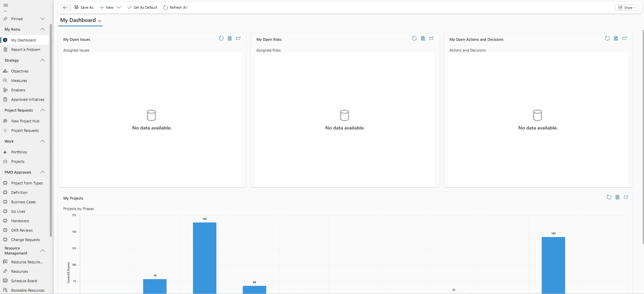The width and height of the screenshot is (644, 294).
Task: View records for Actions and Decisions
Action: click(616, 38)
